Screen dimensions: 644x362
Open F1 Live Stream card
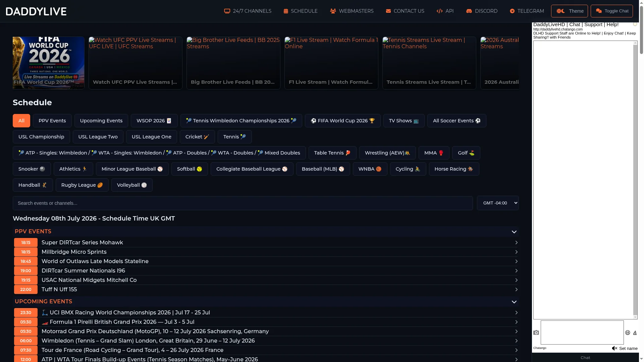331,63
